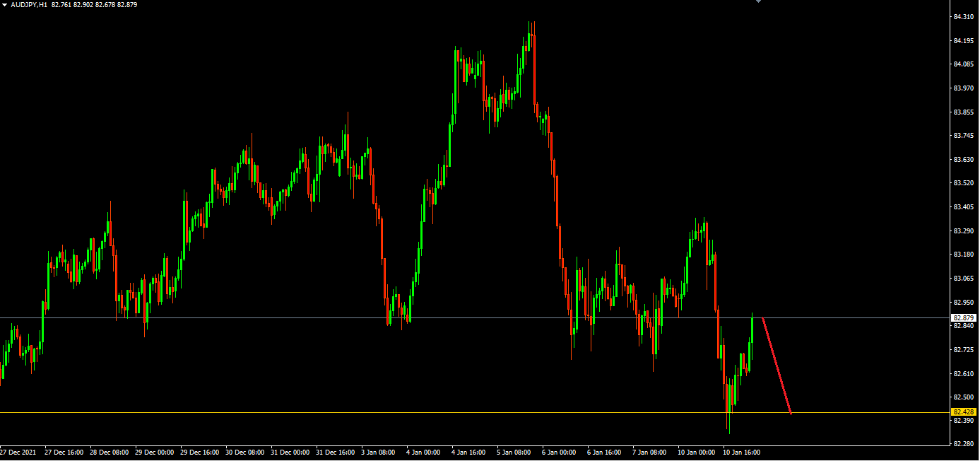Viewport: 980px width, 461px height.
Task: Click the 3 Jan 08:00 time label
Action: (378, 452)
